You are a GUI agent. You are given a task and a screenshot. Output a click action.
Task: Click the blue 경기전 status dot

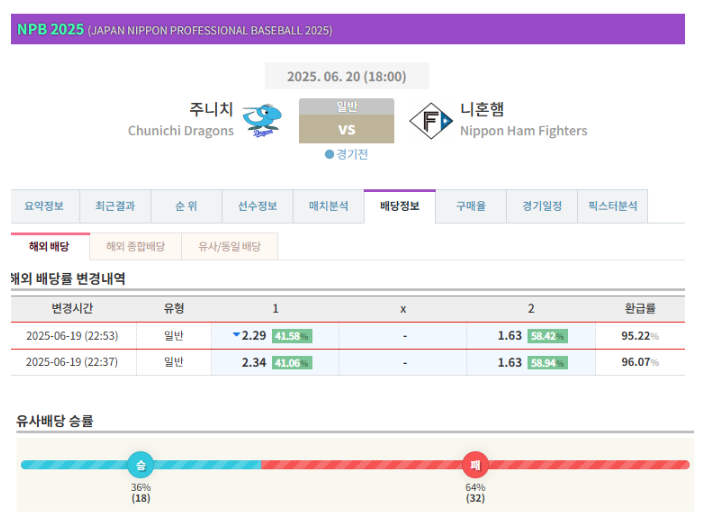click(x=329, y=155)
